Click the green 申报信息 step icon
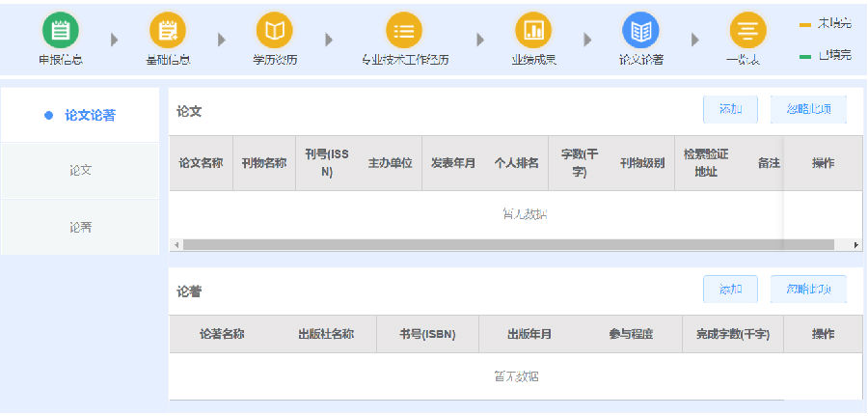The height and width of the screenshot is (416, 868). tap(60, 31)
